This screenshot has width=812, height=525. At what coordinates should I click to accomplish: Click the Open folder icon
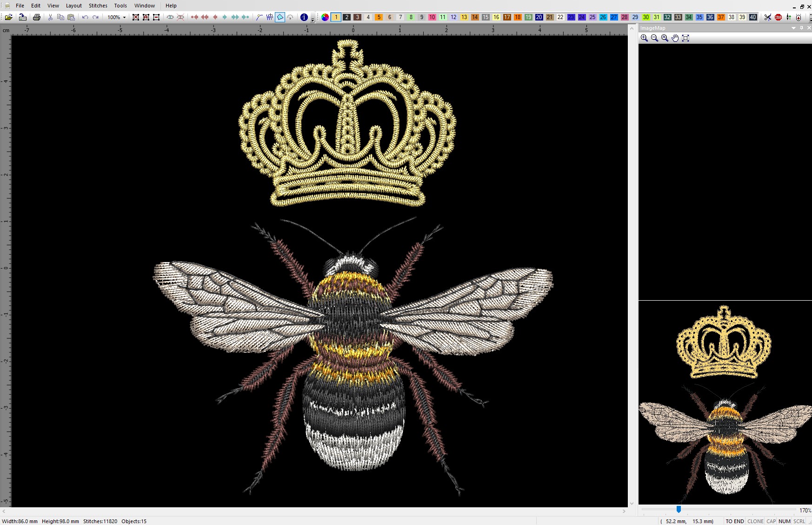tap(8, 17)
